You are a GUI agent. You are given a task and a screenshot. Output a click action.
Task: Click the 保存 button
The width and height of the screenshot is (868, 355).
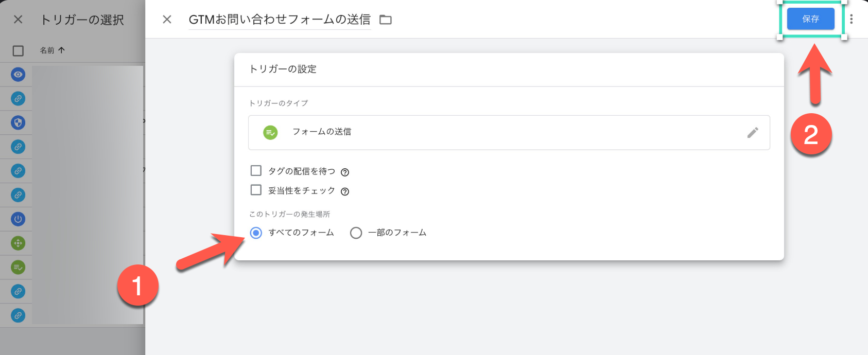810,19
